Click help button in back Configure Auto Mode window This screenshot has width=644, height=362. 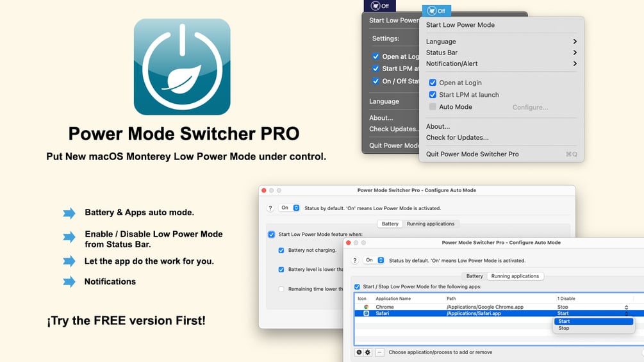270,208
